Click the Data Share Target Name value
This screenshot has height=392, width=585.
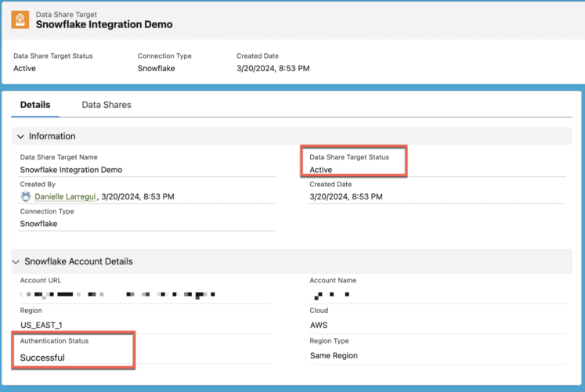click(71, 170)
